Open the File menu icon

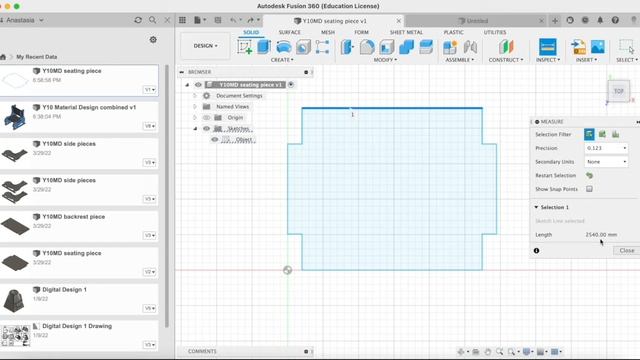(200, 20)
